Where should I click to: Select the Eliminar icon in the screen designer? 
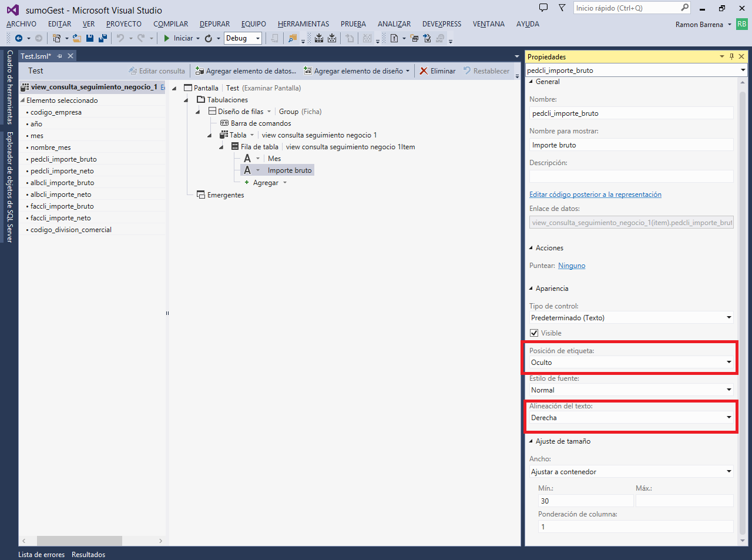point(424,71)
